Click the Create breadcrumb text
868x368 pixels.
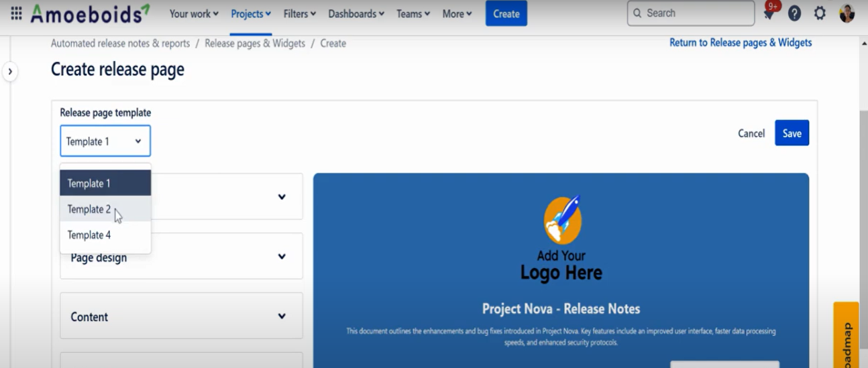[x=333, y=43]
